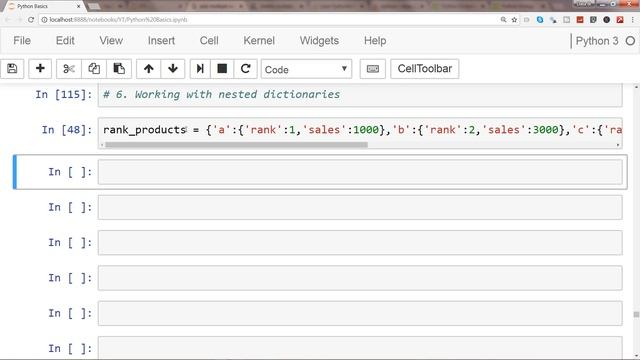This screenshot has height=360, width=640.
Task: Open the command palette keyboard icon
Action: 373,69
